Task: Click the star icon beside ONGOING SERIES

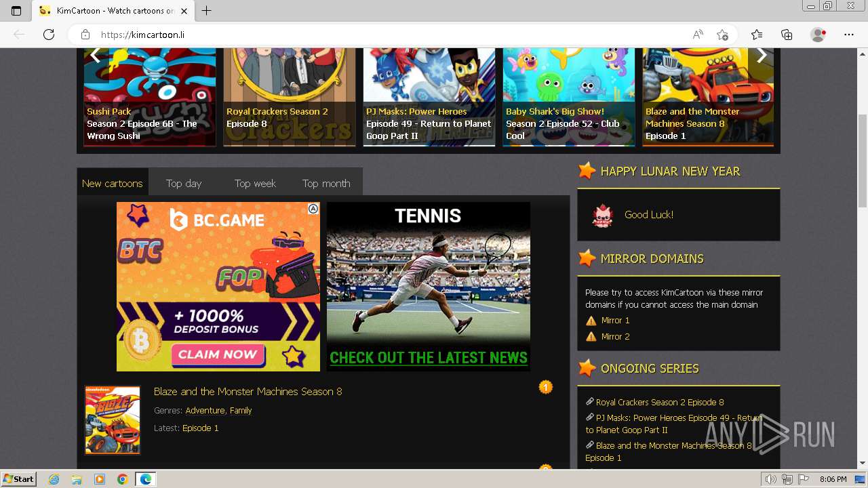Action: tap(587, 368)
